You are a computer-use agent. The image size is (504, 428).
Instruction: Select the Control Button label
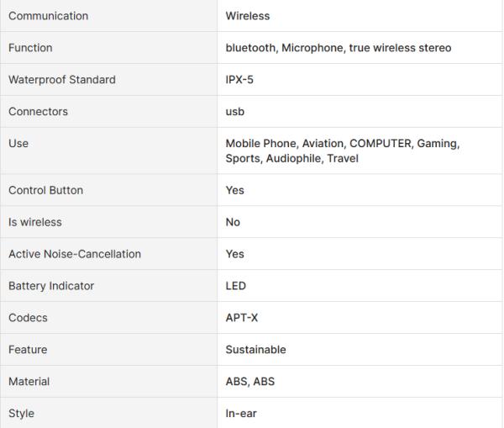coord(46,190)
